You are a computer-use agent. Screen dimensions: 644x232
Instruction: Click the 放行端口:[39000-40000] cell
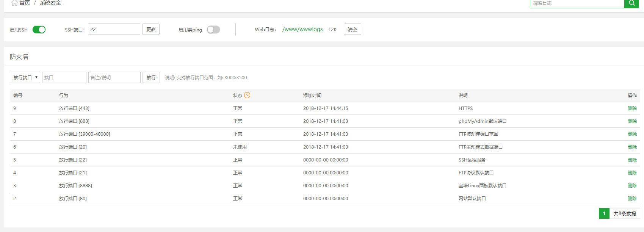[85, 134]
